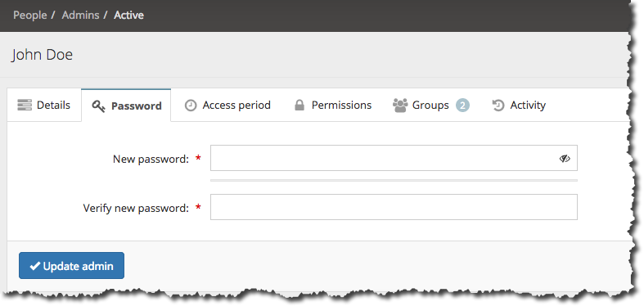Screen dimensions: 644x306
Task: Click the checkmark icon on Update admin
Action: pyautogui.click(x=35, y=266)
